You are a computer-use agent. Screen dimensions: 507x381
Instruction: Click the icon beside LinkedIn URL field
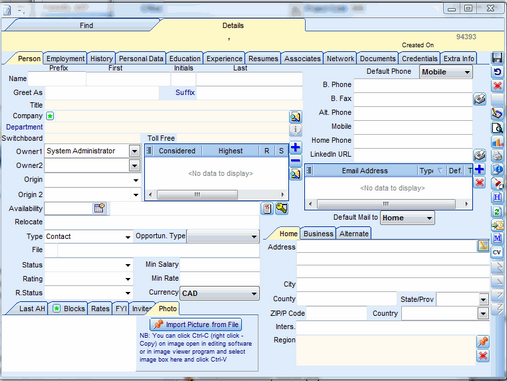[480, 154]
